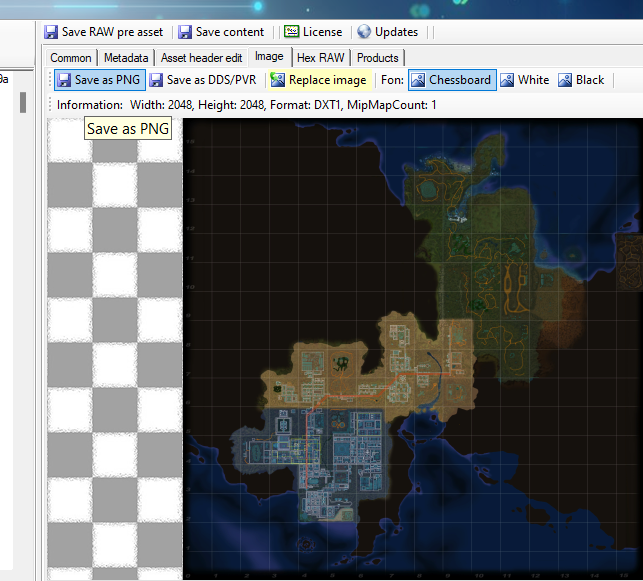Click the Information text line

pos(246,105)
